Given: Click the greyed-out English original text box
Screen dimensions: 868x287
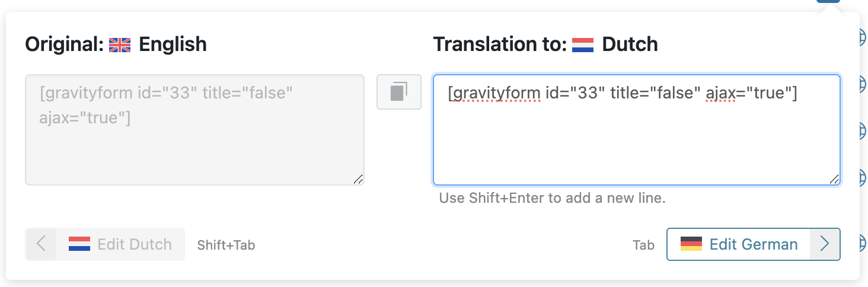Looking at the screenshot, I should tap(194, 130).
